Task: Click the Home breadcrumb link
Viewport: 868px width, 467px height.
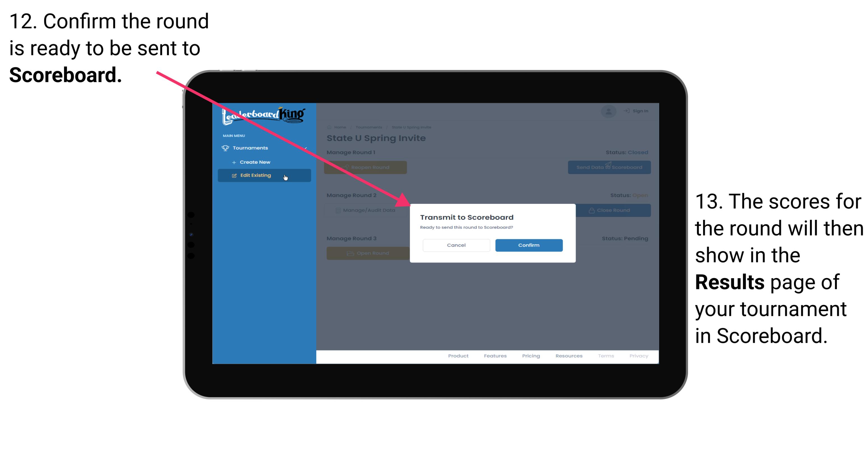Action: pos(339,127)
